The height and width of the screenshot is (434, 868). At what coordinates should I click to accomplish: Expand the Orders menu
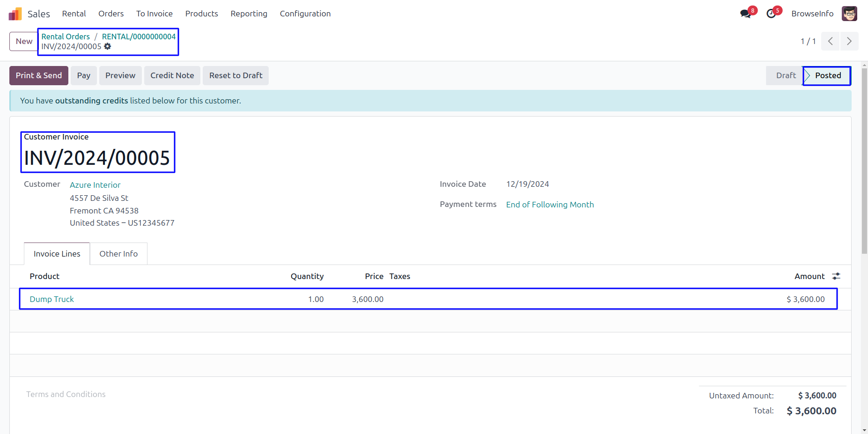pos(111,14)
